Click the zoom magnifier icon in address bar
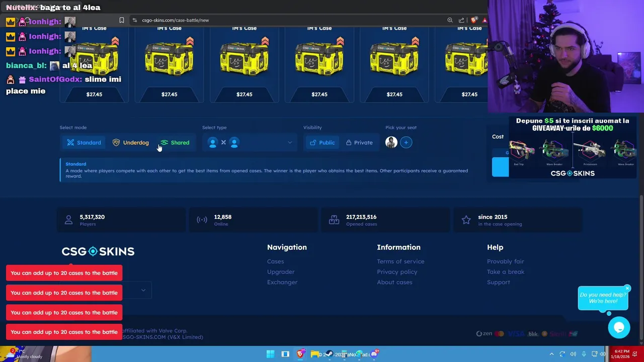Screen dimensions: 644x362 [x=450, y=20]
